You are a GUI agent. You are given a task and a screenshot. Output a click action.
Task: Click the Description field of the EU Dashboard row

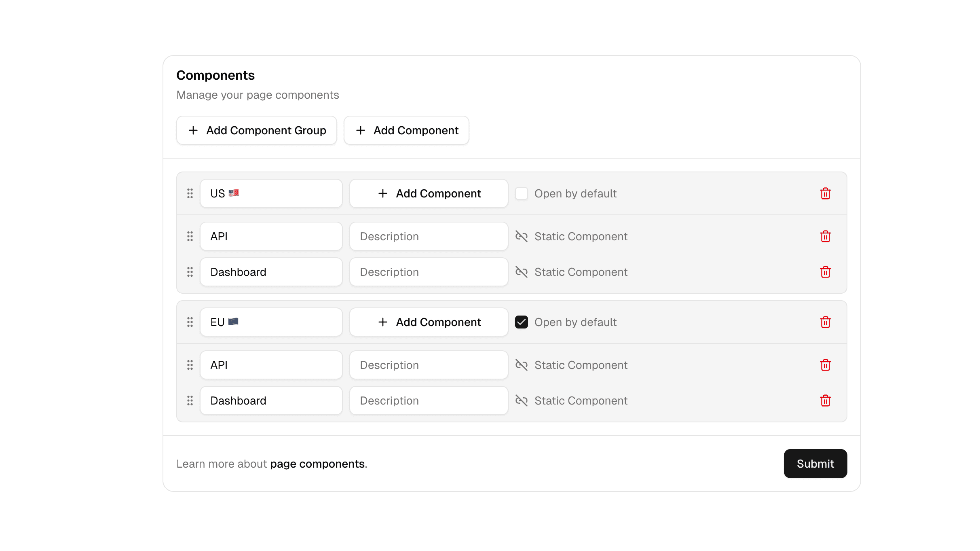click(x=428, y=401)
